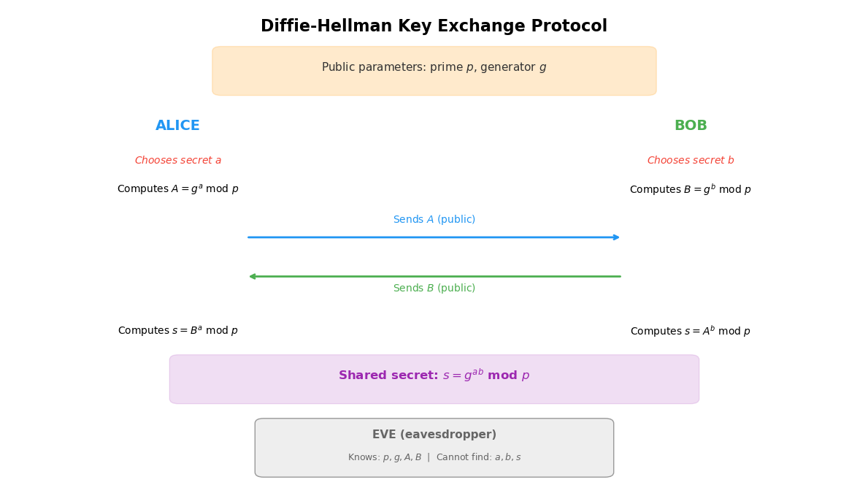Click the purple Shared secret box

pyautogui.click(x=434, y=380)
